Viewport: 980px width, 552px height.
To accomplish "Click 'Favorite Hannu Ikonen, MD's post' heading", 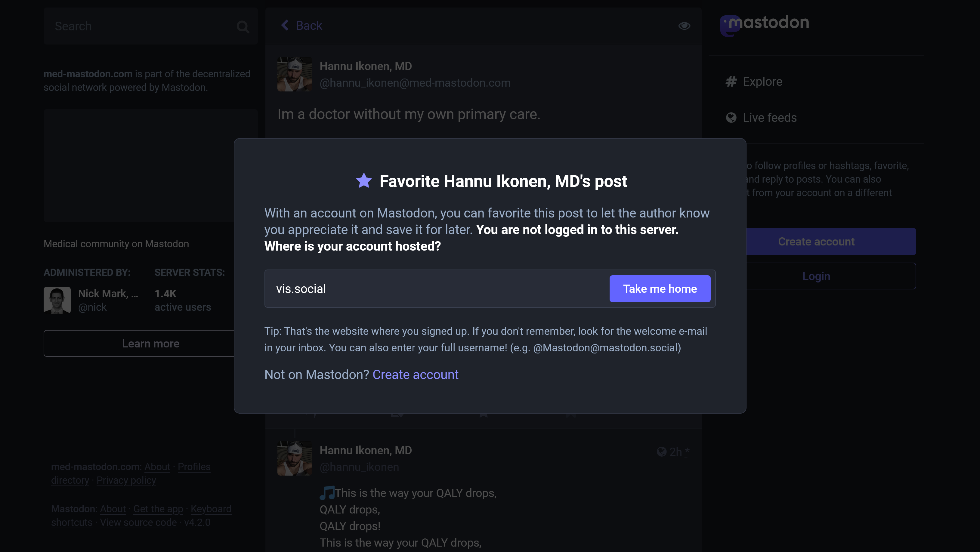I will coord(503,181).
